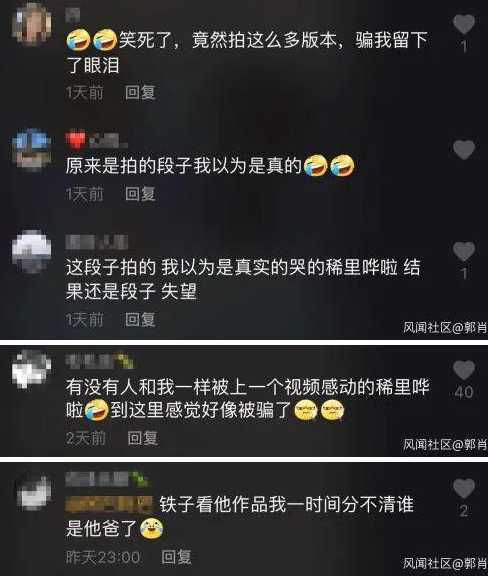Viewport: 488px width, 577px height.
Task: Click 回复 beside 昨天23:00
Action: point(176,557)
